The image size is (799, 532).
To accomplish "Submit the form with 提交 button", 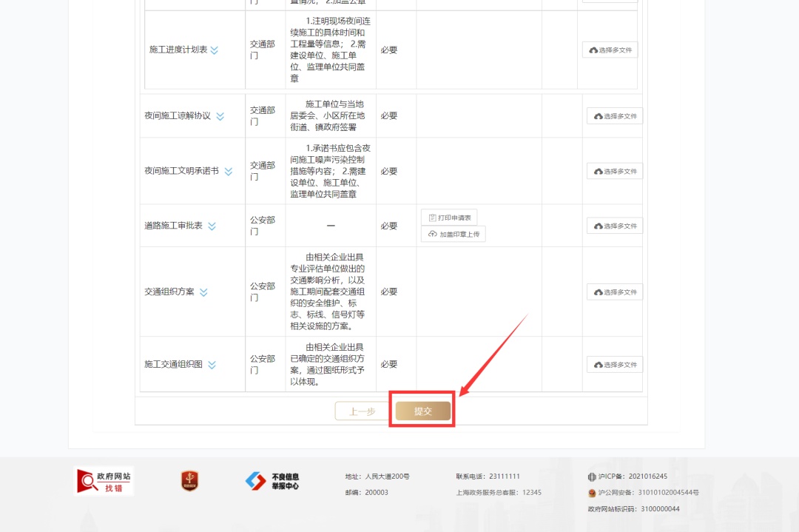I will coord(423,411).
